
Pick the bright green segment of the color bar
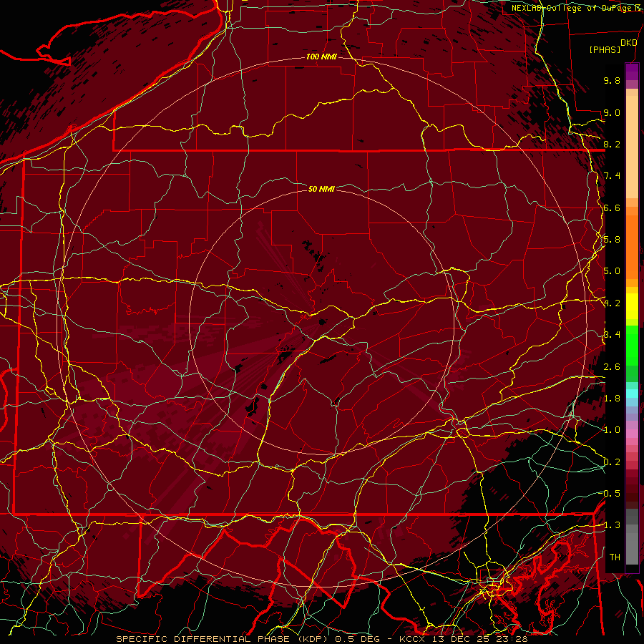click(x=632, y=345)
